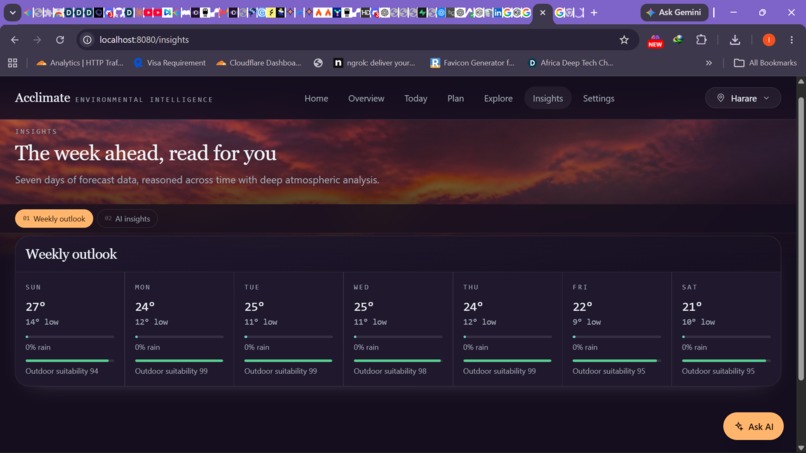Open the ngrok bookmark
Viewport: 806px width, 453px height.
point(374,63)
